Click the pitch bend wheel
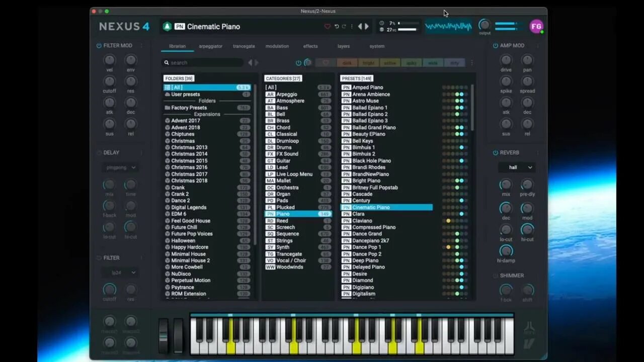This screenshot has width=644, height=362. click(164, 335)
